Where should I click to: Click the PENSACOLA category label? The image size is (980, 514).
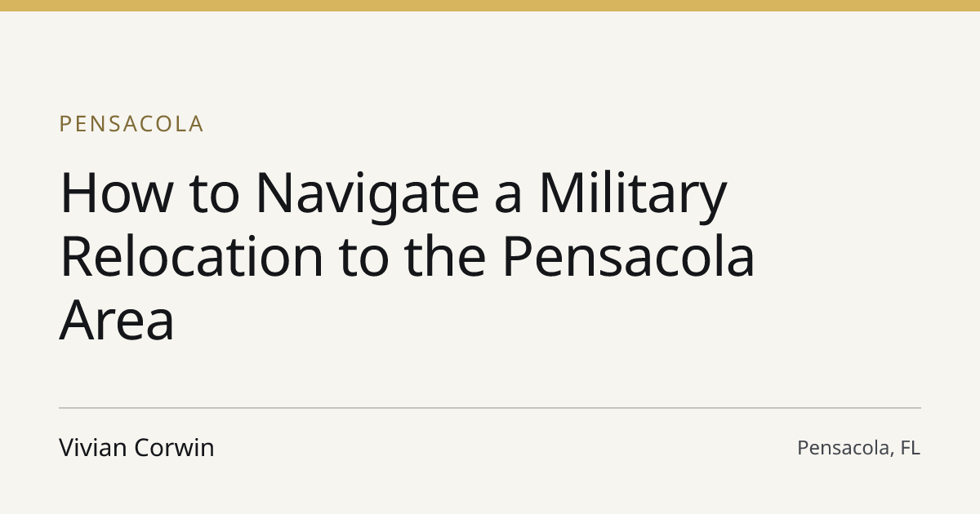coord(131,124)
